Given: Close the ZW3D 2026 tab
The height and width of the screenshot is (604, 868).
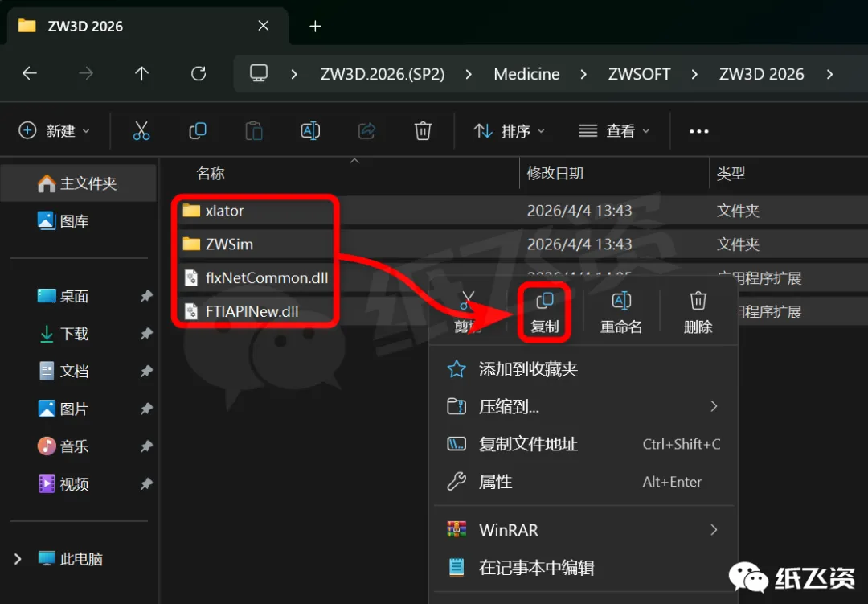Looking at the screenshot, I should click(264, 26).
